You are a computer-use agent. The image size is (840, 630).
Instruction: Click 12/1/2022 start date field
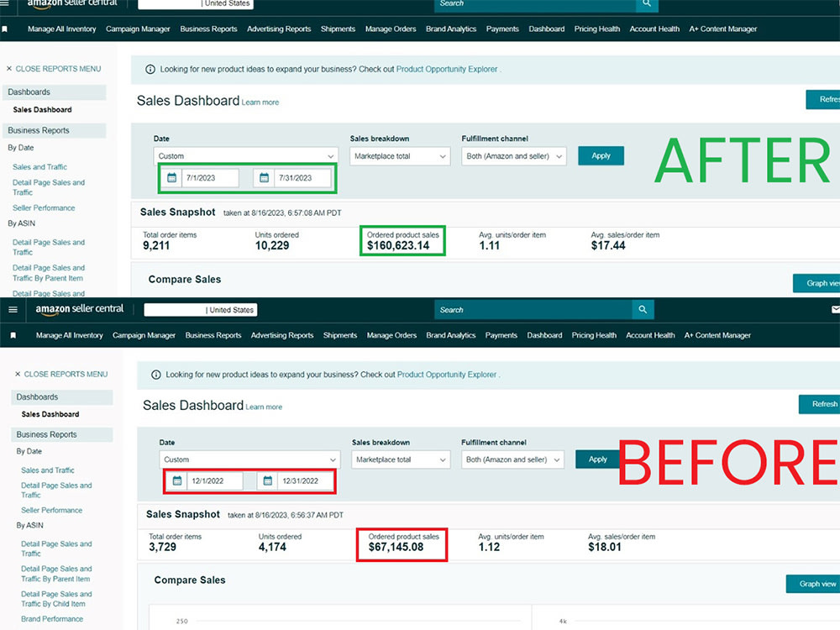coord(214,481)
